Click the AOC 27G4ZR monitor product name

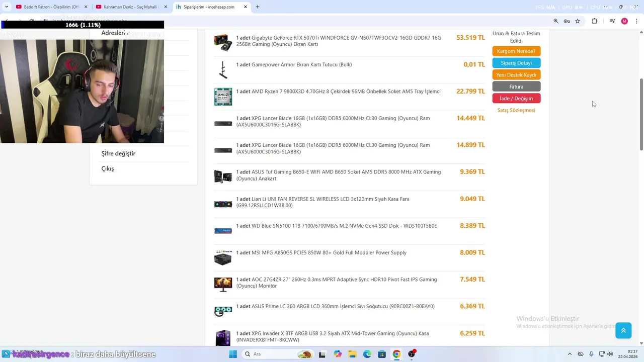click(337, 283)
